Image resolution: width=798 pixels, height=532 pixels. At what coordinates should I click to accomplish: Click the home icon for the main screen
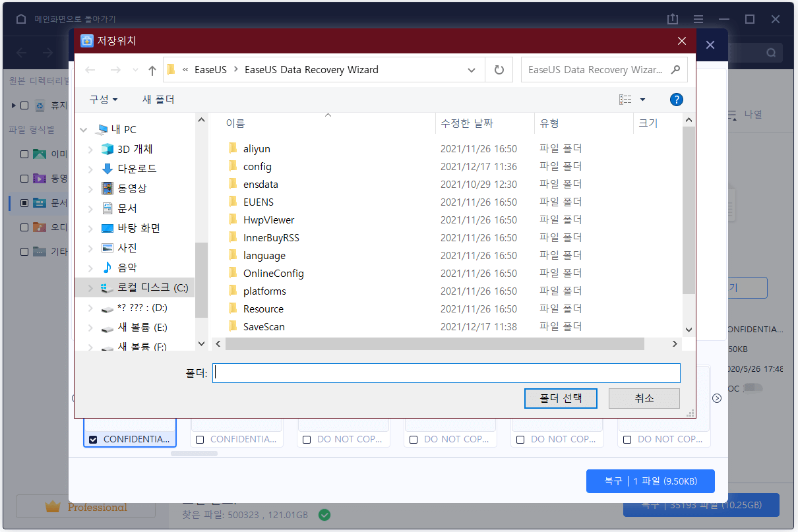[x=21, y=19]
